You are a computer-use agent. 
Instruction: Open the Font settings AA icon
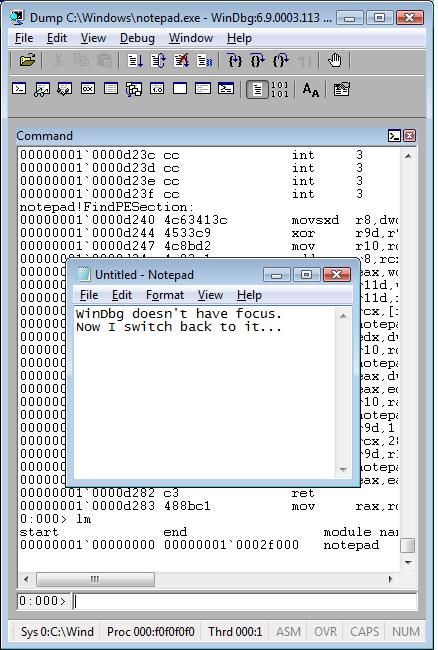pyautogui.click(x=310, y=90)
